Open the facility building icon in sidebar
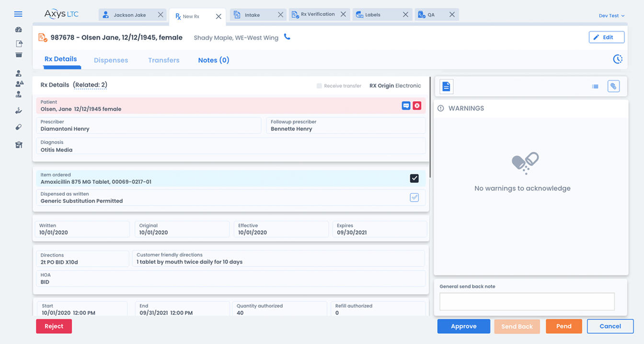This screenshot has width=644, height=344. pyautogui.click(x=19, y=144)
